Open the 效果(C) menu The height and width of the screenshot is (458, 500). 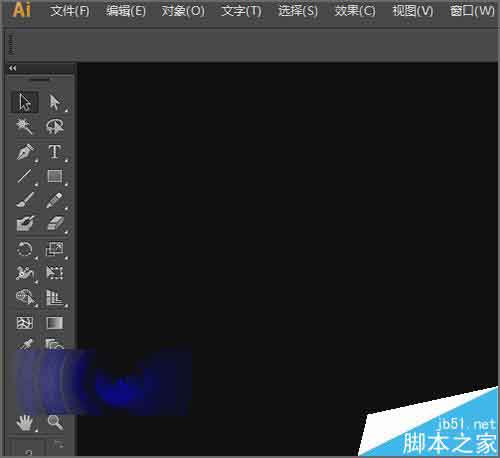[355, 11]
